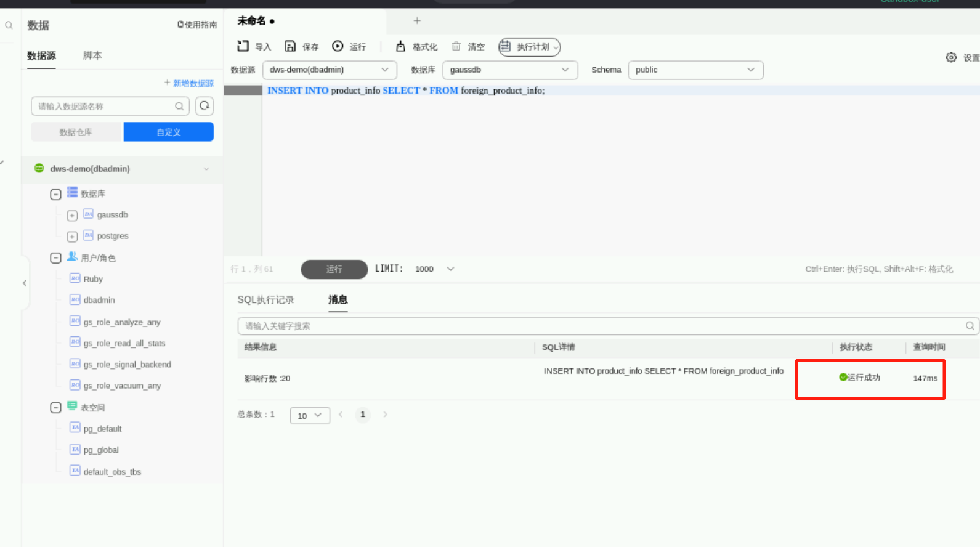980x547 pixels.
Task: Click into the SQL editor INSERT statement
Action: [x=406, y=91]
